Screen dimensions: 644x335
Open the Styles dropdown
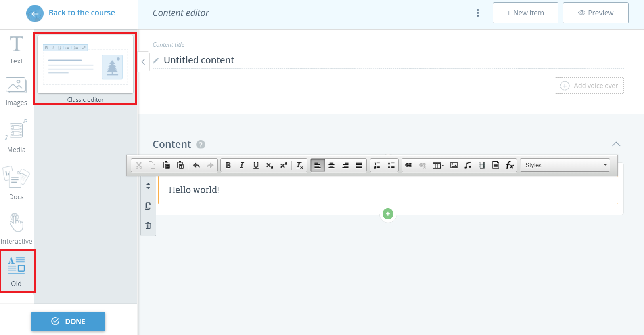coord(566,165)
